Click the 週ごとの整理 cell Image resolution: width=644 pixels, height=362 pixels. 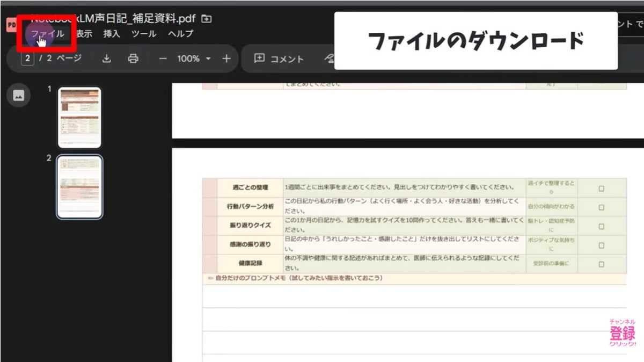(x=250, y=188)
